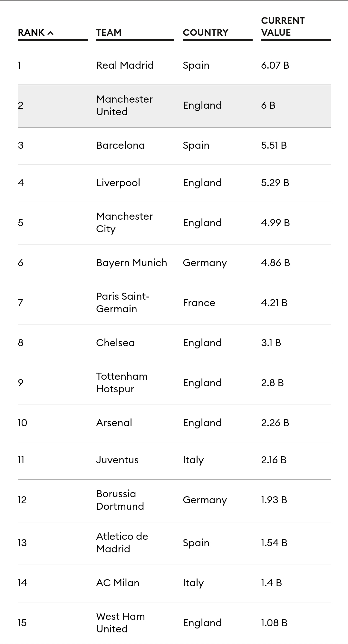Click the RANK sort arrow icon
This screenshot has height=644, width=348.
pos(50,33)
